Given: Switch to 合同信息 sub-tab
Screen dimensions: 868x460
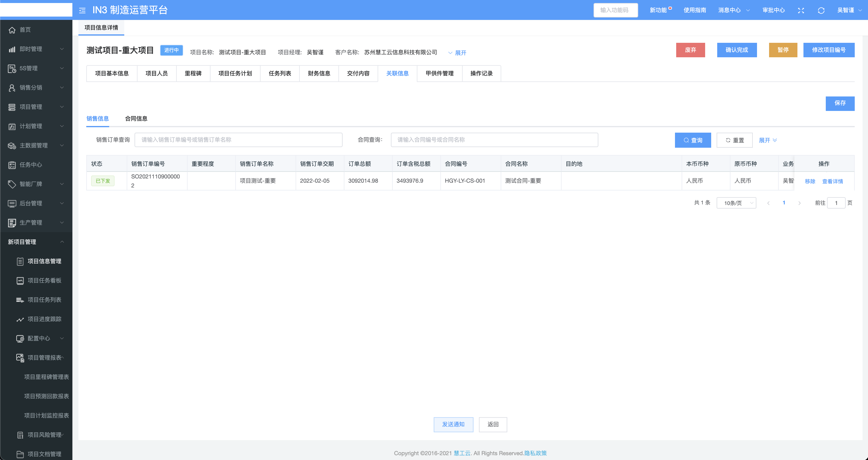Looking at the screenshot, I should click(x=136, y=118).
